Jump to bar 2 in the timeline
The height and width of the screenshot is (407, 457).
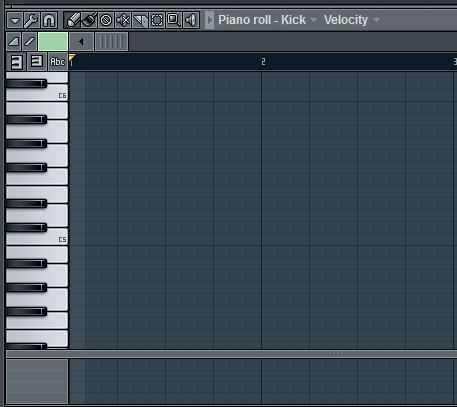tap(263, 62)
